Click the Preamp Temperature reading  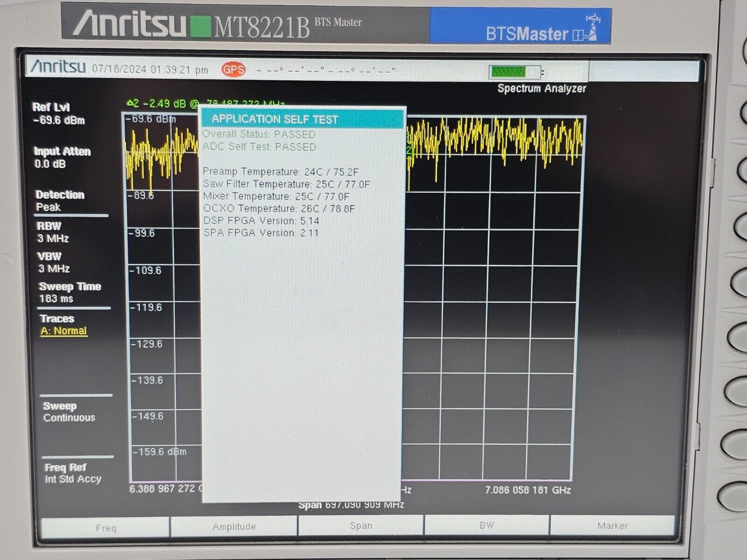click(281, 172)
